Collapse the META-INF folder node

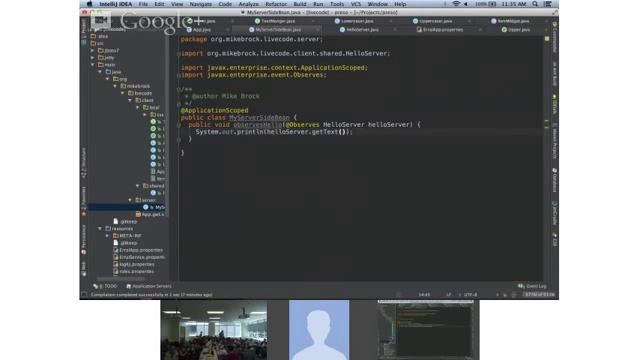pos(108,236)
